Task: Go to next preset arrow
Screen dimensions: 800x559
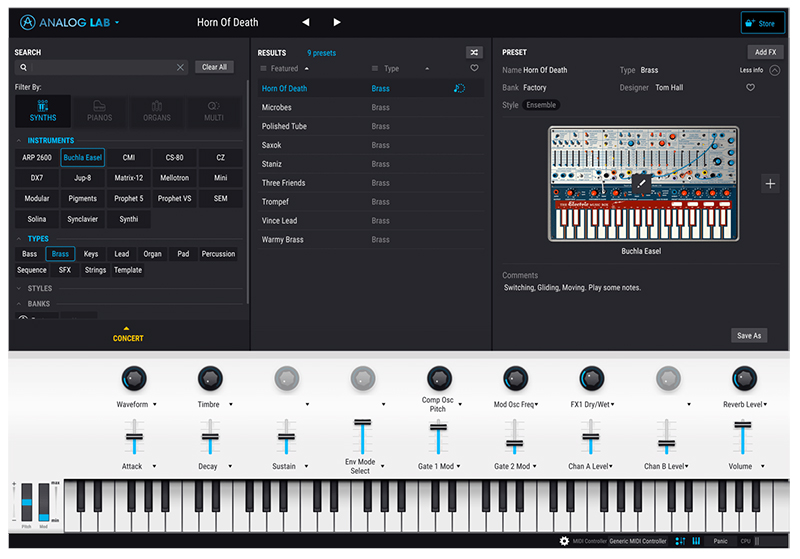Action: click(x=337, y=22)
